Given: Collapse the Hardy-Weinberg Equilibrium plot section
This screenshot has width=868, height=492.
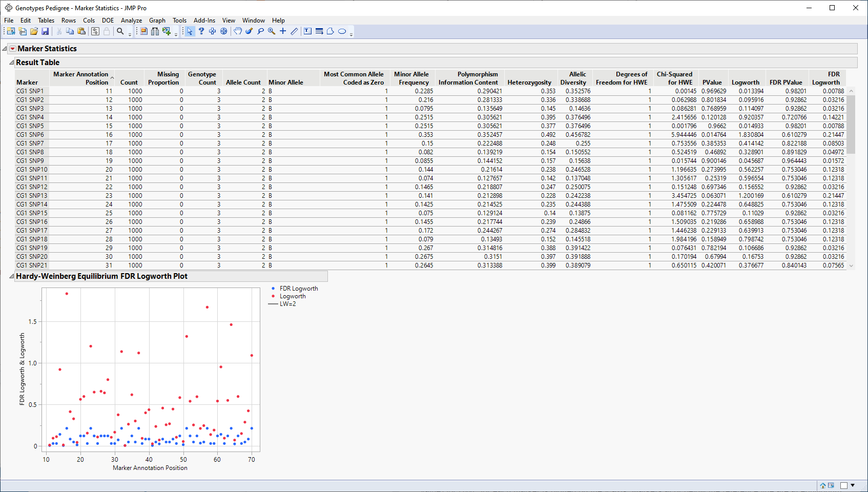Looking at the screenshot, I should (x=11, y=276).
